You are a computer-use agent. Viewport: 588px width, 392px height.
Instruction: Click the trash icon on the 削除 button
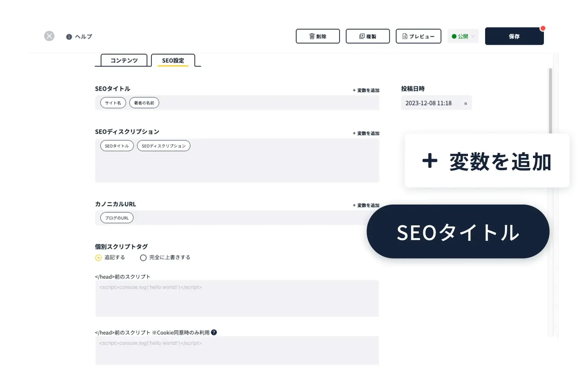(311, 36)
